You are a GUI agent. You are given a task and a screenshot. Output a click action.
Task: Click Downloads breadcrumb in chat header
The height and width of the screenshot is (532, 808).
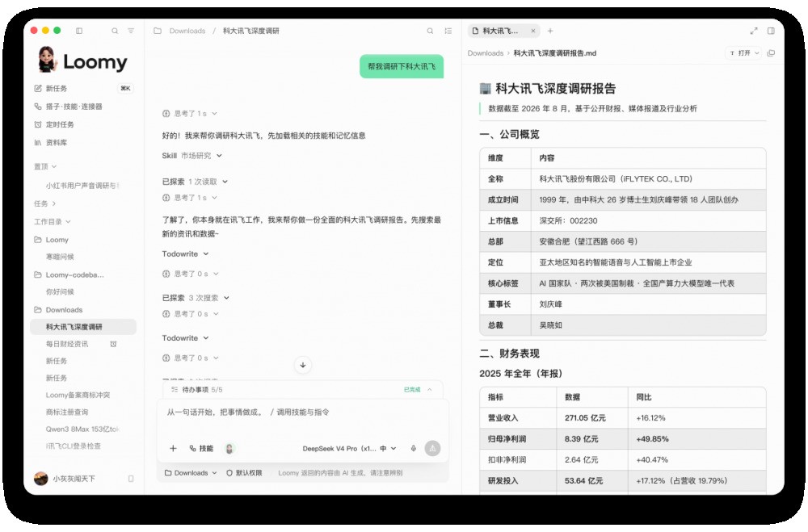click(187, 31)
